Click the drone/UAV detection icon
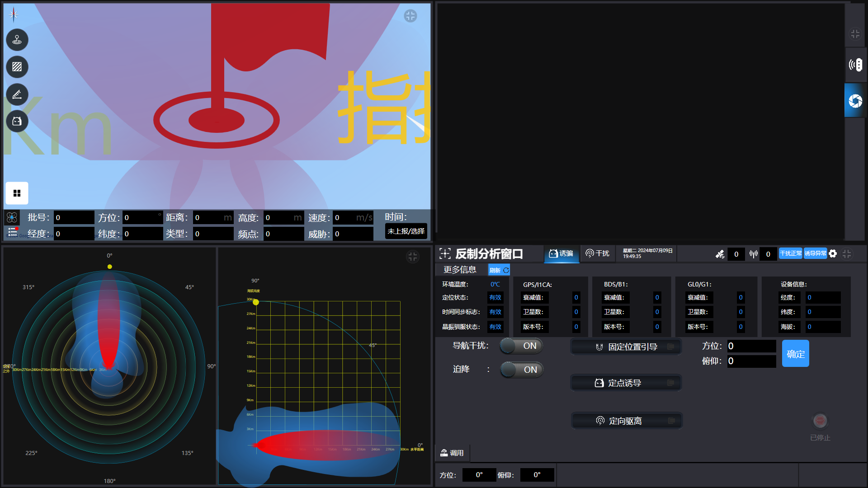This screenshot has height=488, width=868. [x=12, y=217]
